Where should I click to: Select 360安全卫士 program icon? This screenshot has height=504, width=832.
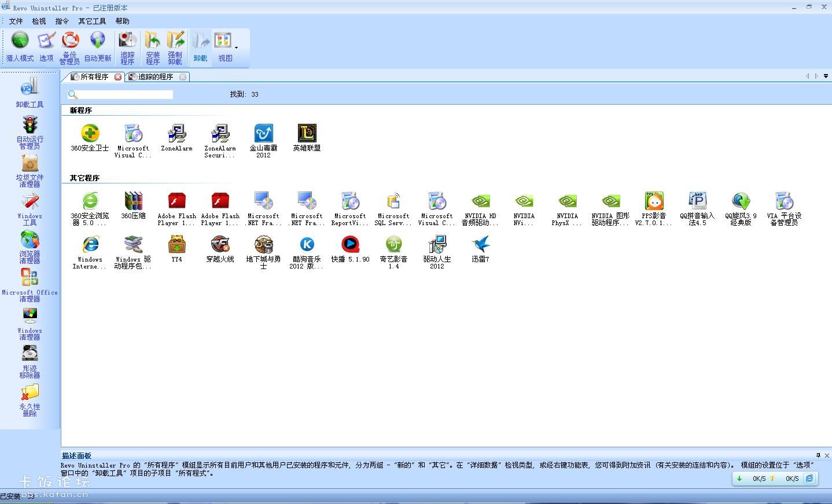coord(90,137)
